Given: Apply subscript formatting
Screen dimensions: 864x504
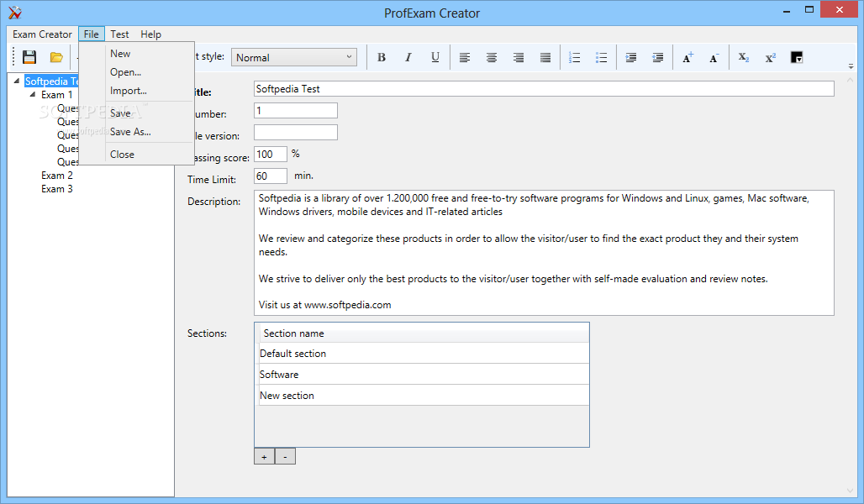Looking at the screenshot, I should (744, 57).
